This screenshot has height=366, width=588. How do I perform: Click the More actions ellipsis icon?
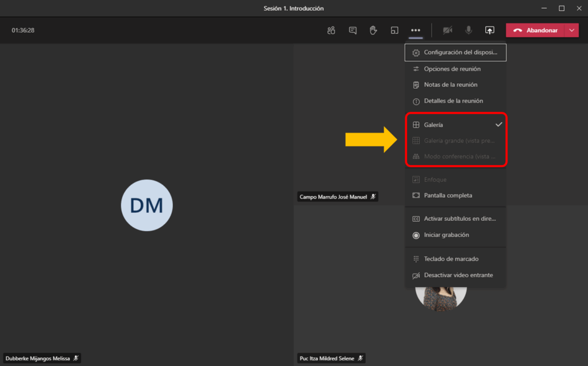(416, 30)
